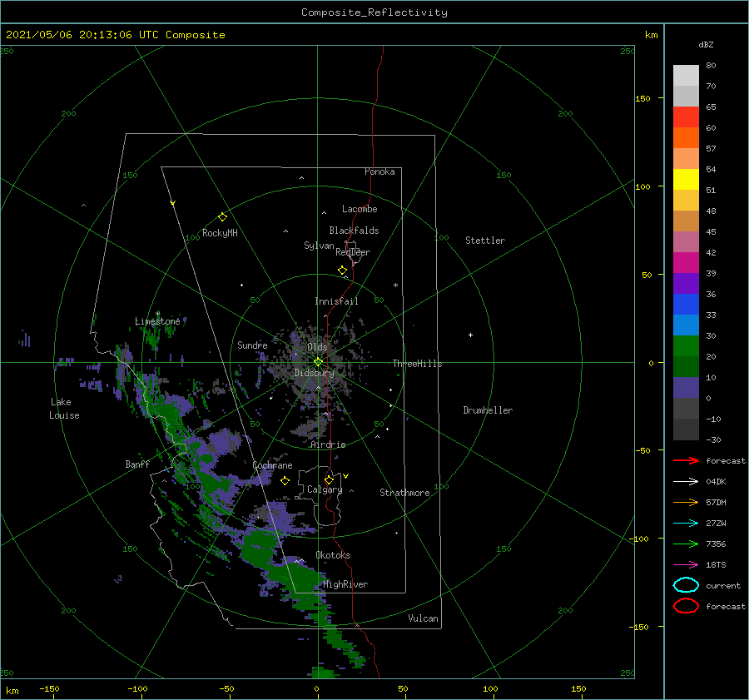749x700 pixels.
Task: Click the white plus marker north of Drumheller
Action: 470,335
